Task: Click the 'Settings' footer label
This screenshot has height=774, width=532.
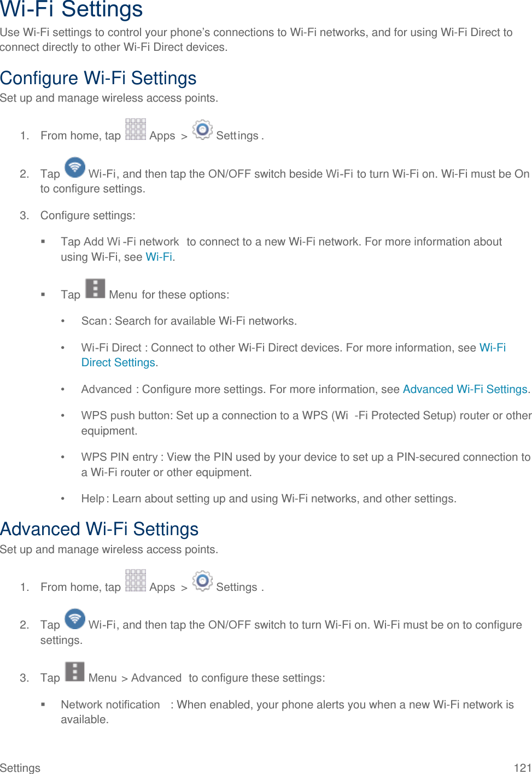Action: [x=20, y=767]
